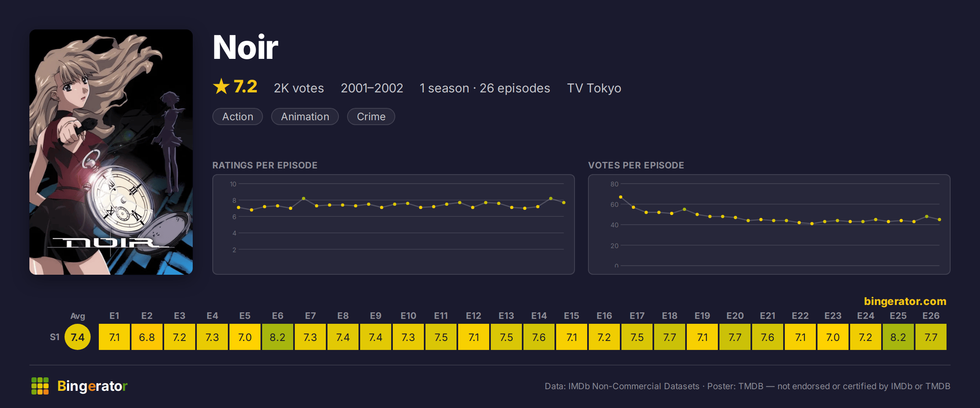
Task: Select the E2 rating cell 6.8
Action: click(x=147, y=337)
